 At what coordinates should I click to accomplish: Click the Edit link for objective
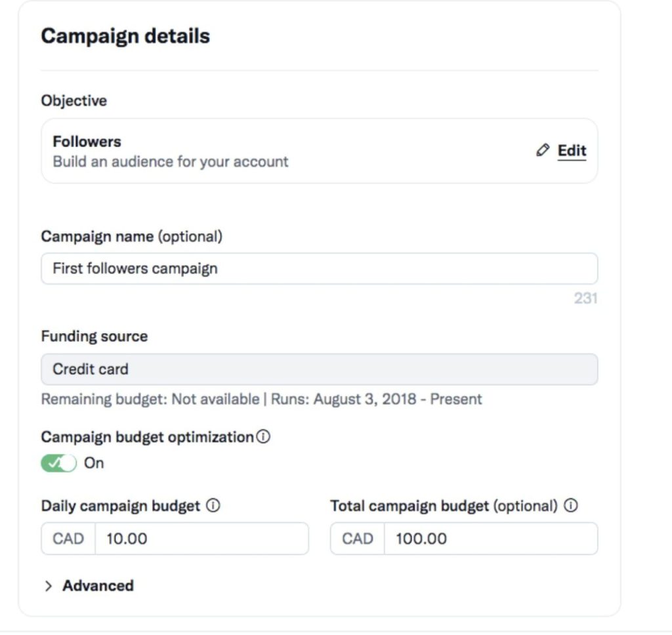(572, 151)
